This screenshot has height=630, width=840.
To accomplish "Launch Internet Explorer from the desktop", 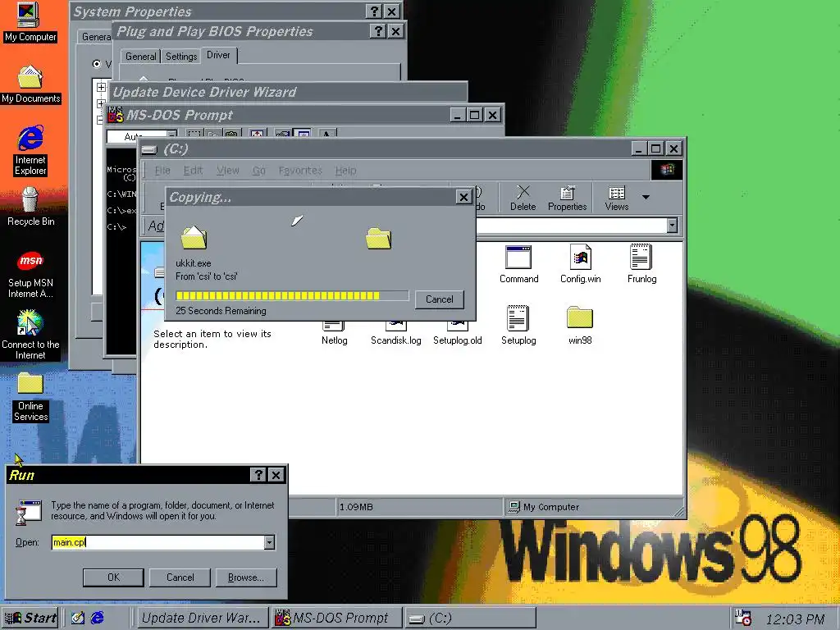I will click(30, 150).
